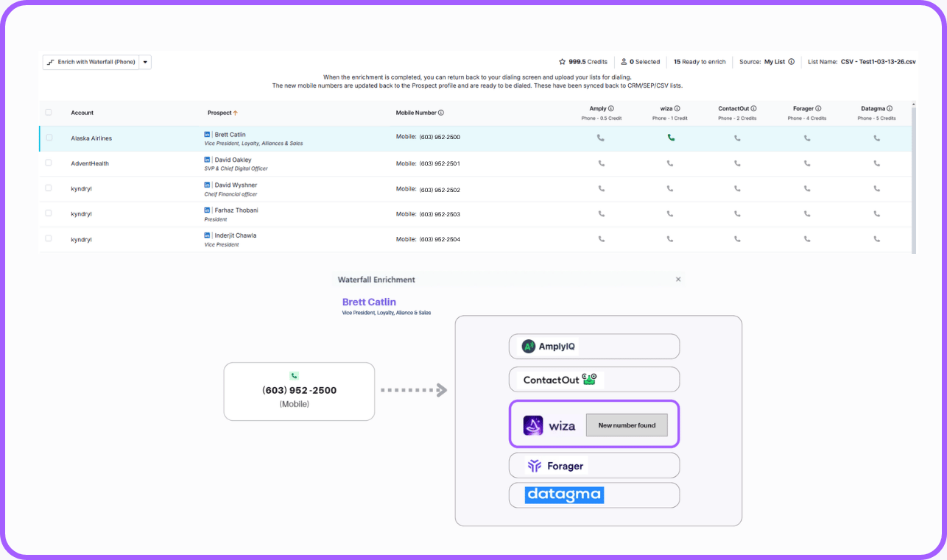Click the wiza phone icon for David Wyshner
The image size is (947, 560).
point(670,188)
